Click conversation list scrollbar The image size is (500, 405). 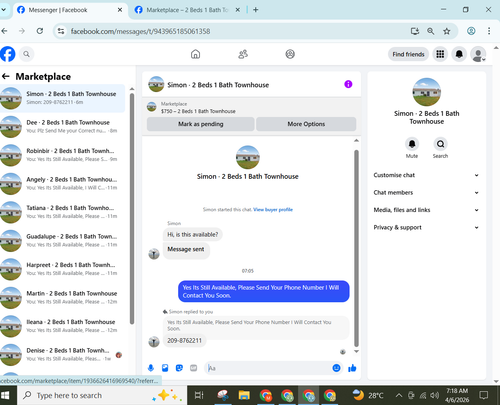click(x=132, y=208)
